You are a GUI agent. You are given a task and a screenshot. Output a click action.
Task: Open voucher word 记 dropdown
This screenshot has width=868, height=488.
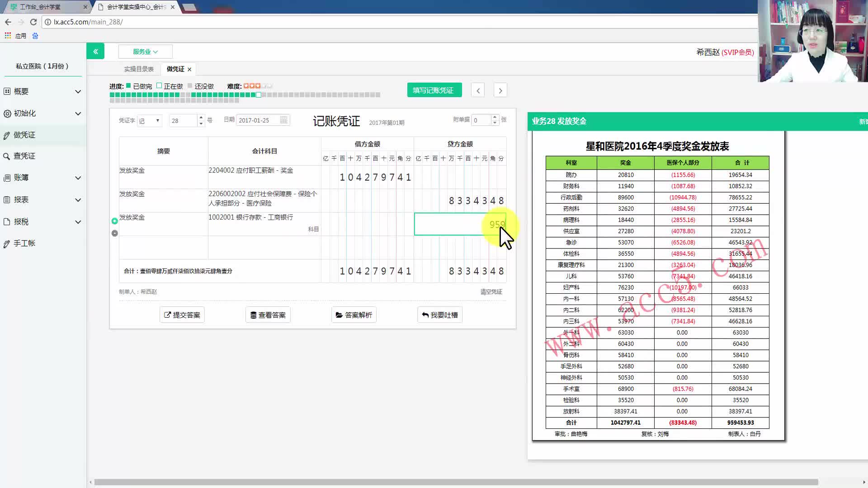[x=150, y=121]
